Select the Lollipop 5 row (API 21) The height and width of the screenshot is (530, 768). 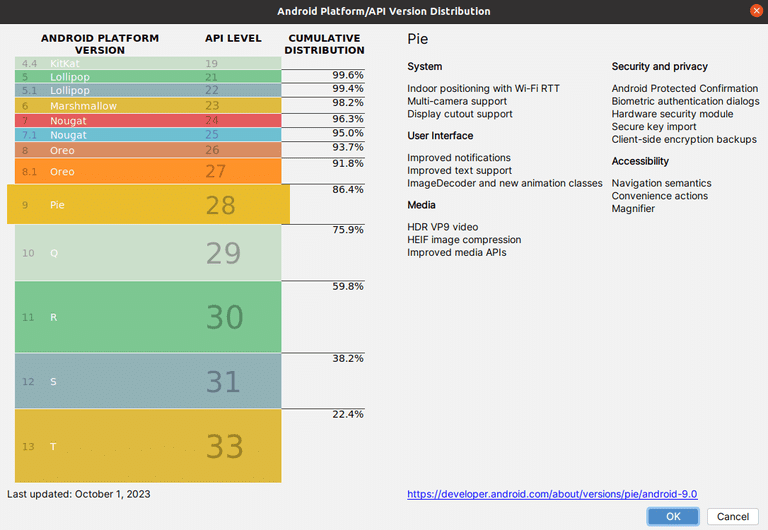pyautogui.click(x=148, y=76)
